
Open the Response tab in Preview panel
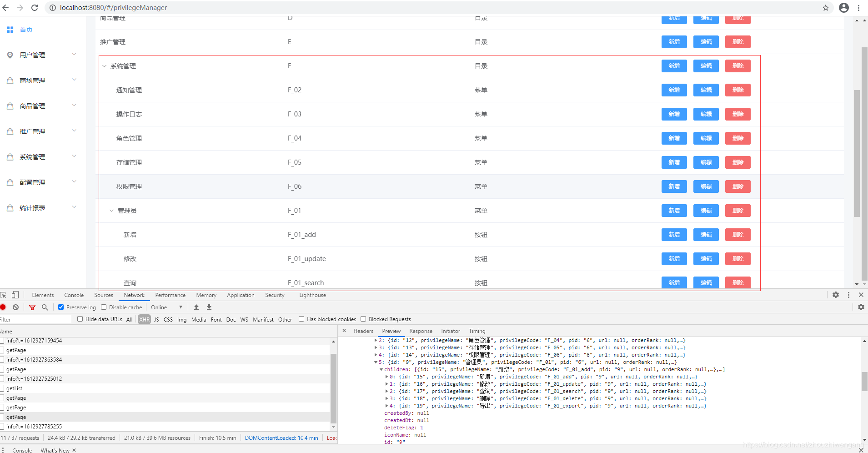tap(420, 331)
